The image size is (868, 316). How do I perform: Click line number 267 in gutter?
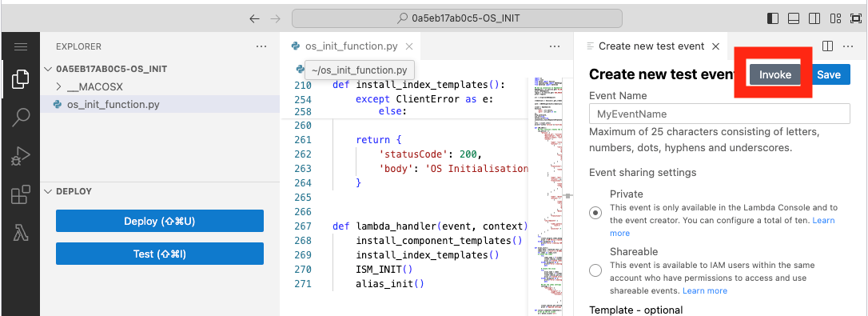tap(302, 226)
